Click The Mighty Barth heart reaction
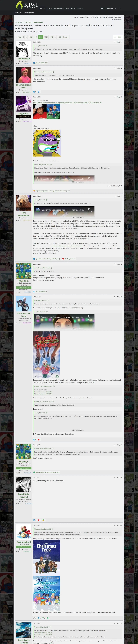The image size is (138, 644). click(x=69, y=259)
